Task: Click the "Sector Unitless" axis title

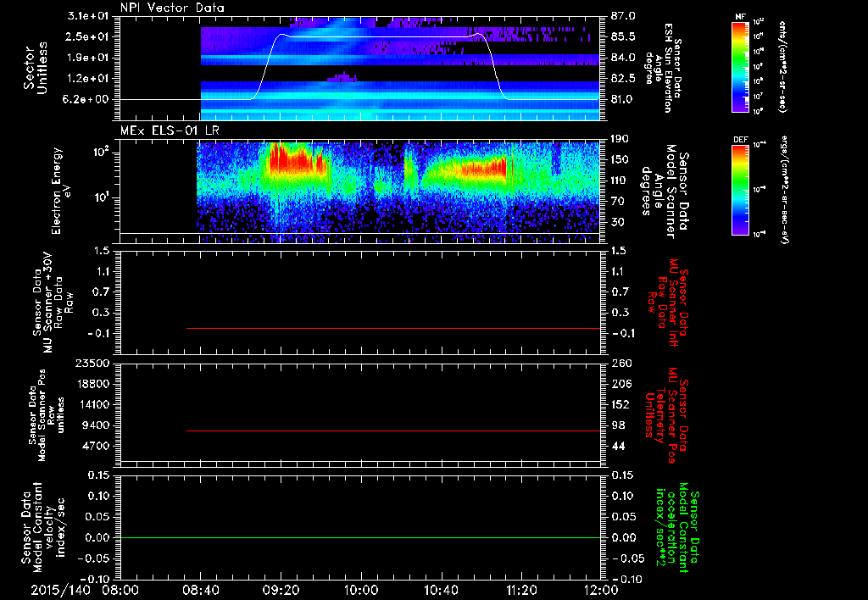Action: [36, 68]
